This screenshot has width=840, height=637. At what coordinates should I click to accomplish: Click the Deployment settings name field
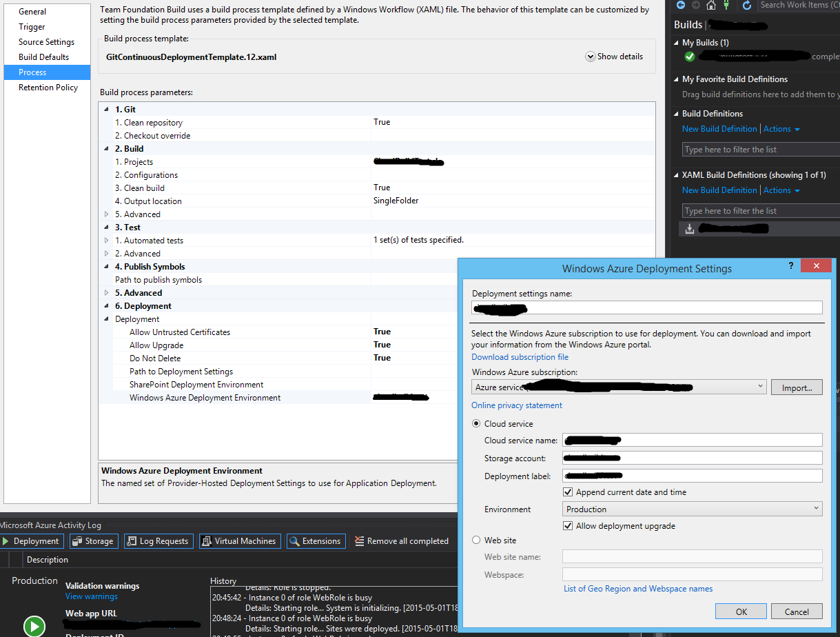coord(647,307)
